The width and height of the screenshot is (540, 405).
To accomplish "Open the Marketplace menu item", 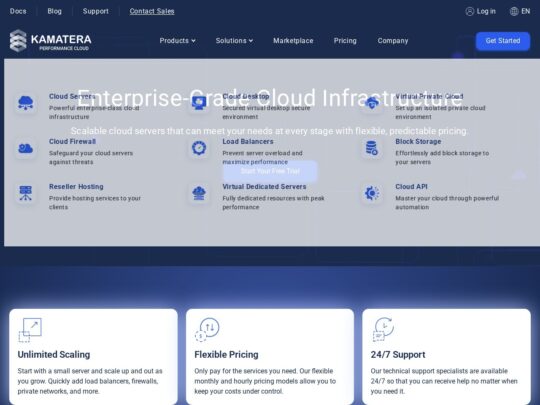I will (x=293, y=41).
